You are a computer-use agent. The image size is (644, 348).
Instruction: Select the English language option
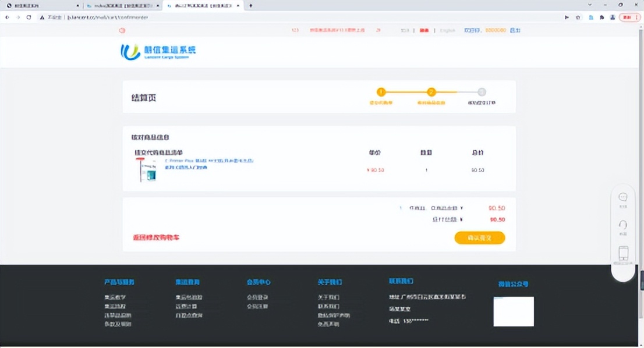click(448, 30)
